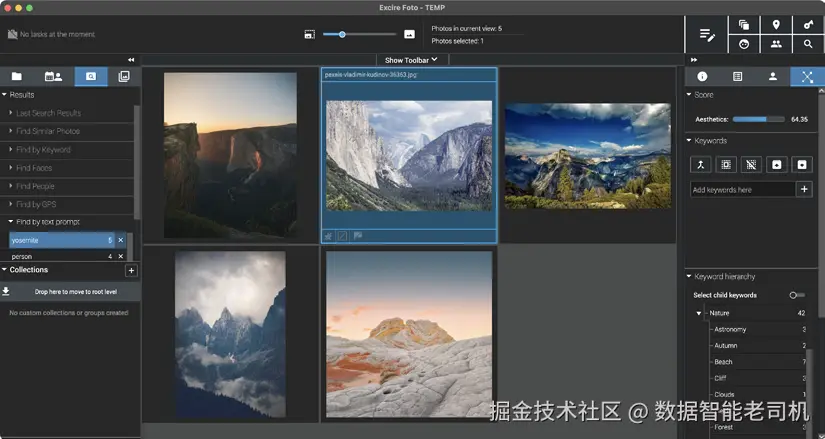Open the find people icon in top grid

point(775,44)
